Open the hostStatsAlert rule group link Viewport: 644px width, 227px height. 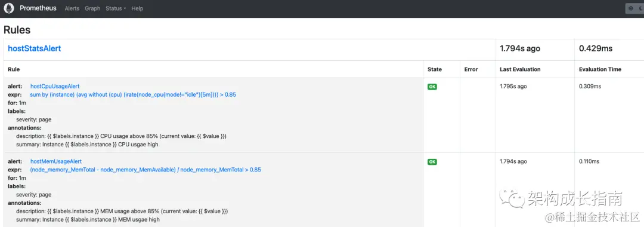35,48
